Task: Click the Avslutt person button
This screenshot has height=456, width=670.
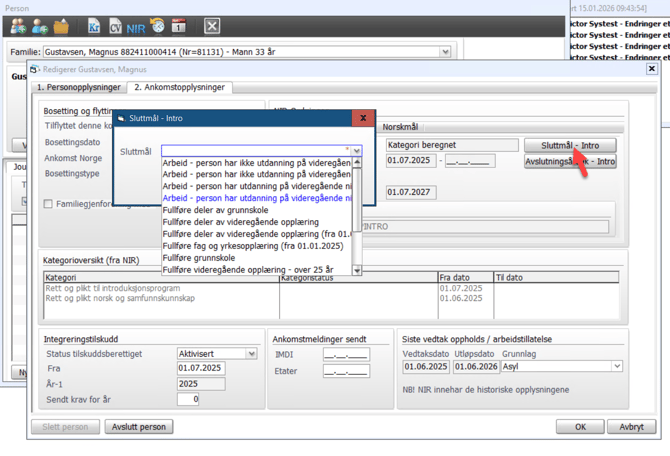Action: (x=138, y=427)
